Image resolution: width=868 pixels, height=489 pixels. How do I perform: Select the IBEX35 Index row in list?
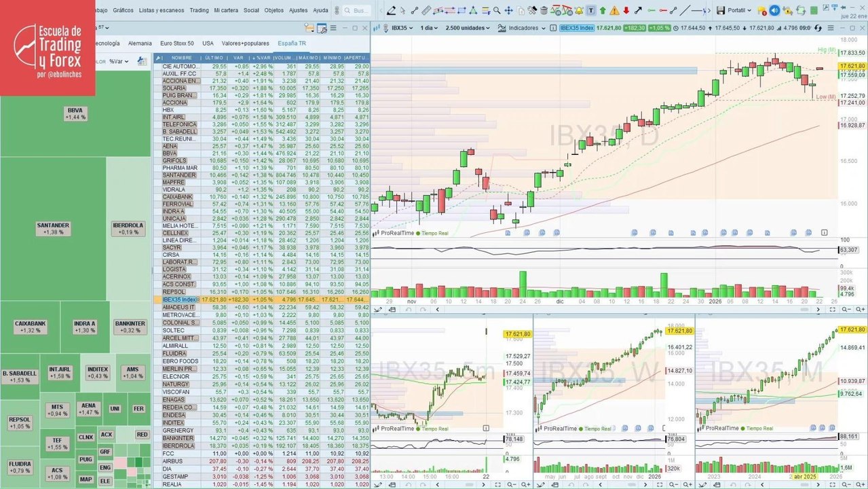(x=262, y=299)
